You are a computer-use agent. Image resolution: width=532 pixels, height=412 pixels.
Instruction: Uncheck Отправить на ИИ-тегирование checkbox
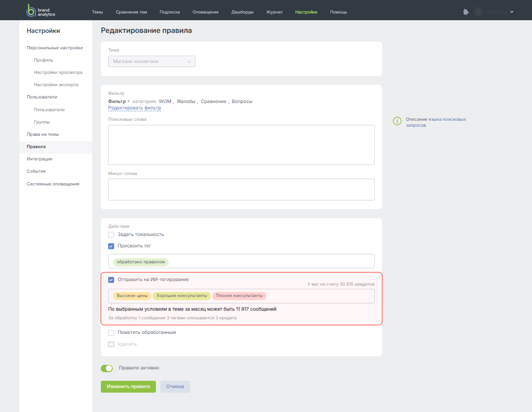[111, 279]
